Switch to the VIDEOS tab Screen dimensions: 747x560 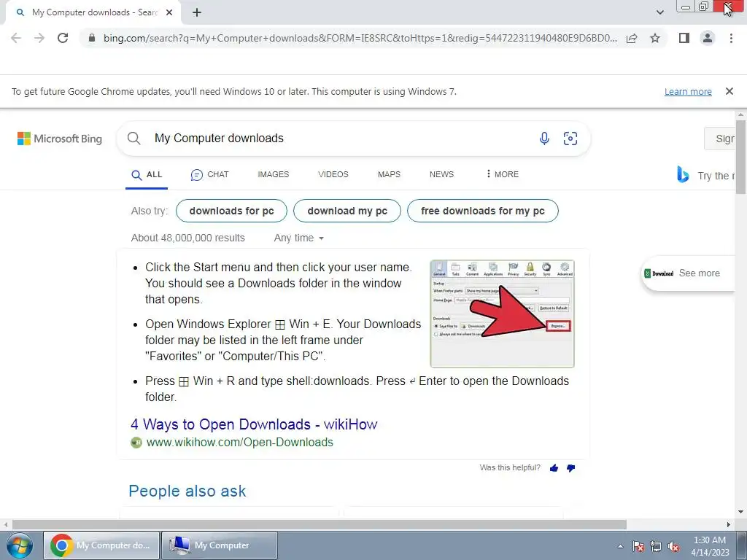(333, 175)
